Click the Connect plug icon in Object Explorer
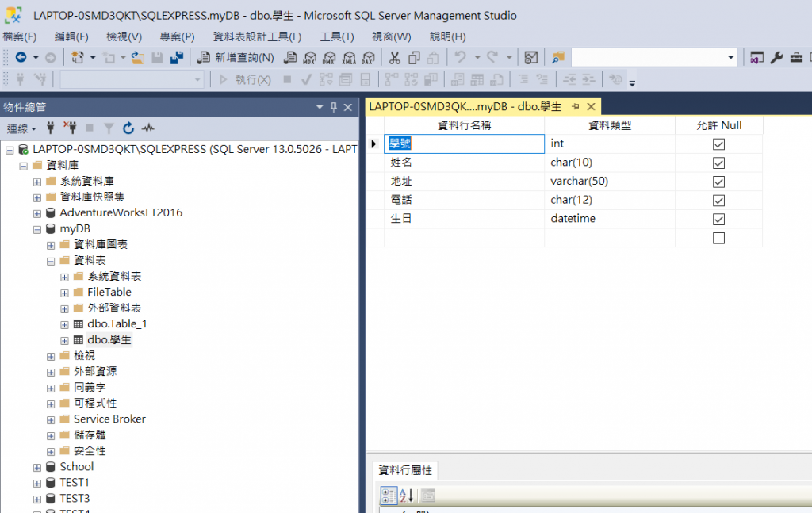 pos(50,128)
